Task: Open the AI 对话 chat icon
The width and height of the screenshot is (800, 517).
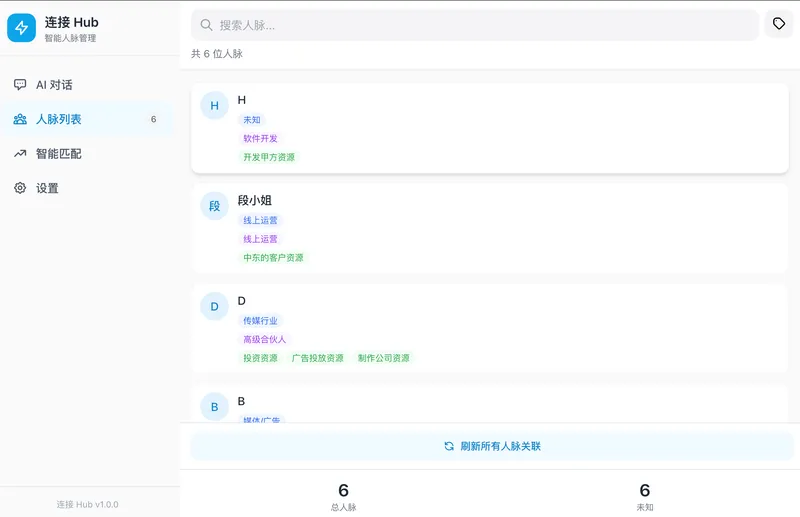Action: pos(20,84)
